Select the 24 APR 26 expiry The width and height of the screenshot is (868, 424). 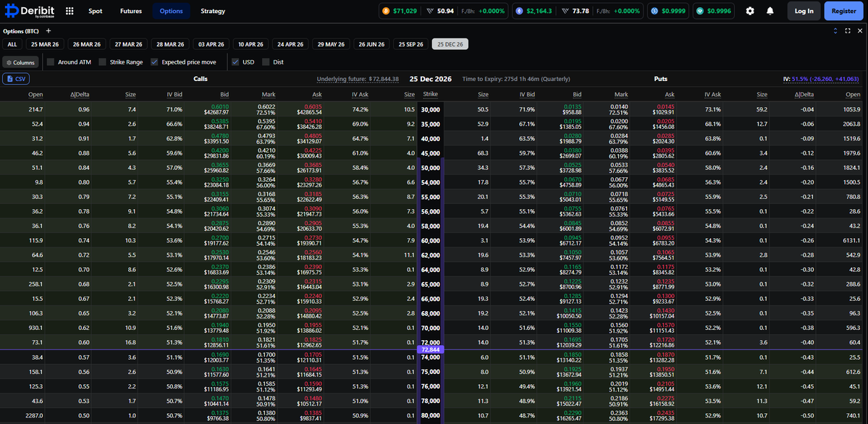[292, 44]
